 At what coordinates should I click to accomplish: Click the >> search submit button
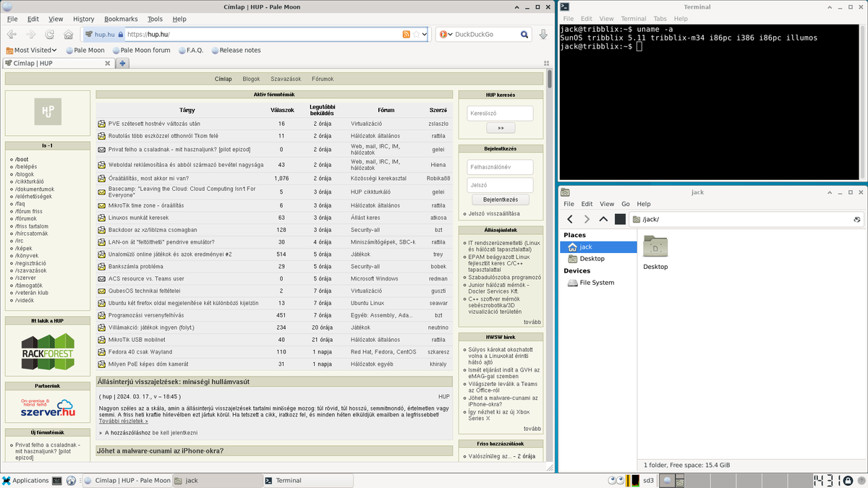click(501, 128)
